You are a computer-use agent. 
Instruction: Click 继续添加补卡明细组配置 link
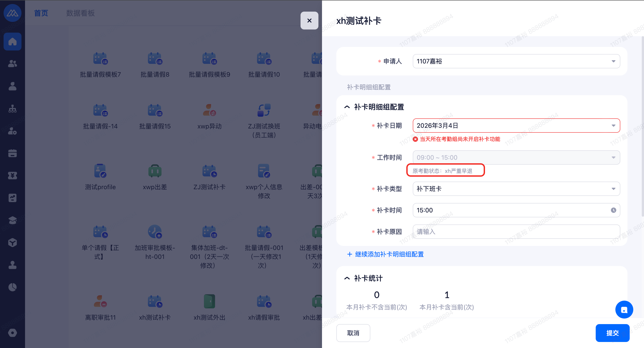385,254
